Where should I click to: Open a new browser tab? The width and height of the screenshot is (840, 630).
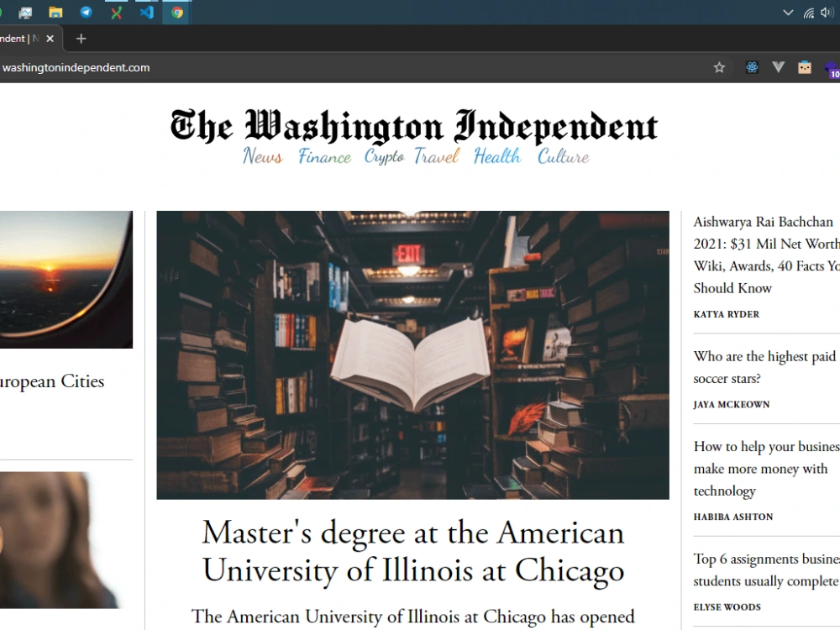[81, 39]
